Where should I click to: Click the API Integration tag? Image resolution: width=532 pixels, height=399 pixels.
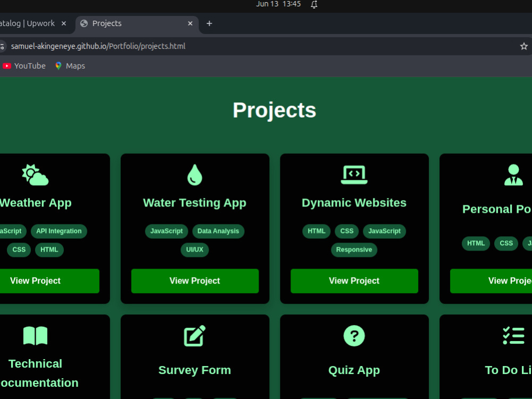tap(59, 231)
